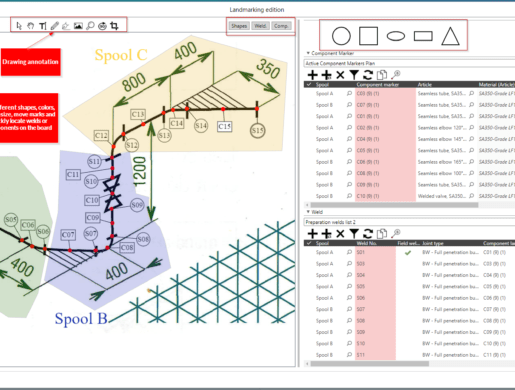This screenshot has height=390, width=515.
Task: Refresh the Weld list
Action: point(368,234)
